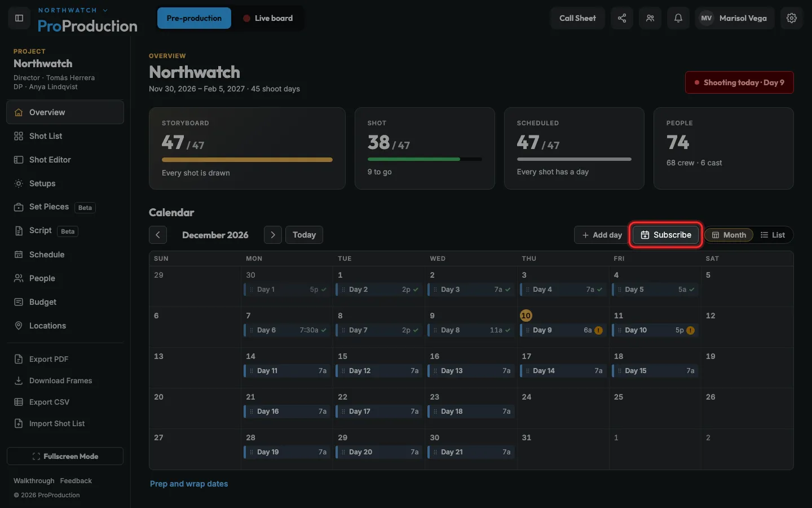Switch calendar to Month view

(x=729, y=235)
